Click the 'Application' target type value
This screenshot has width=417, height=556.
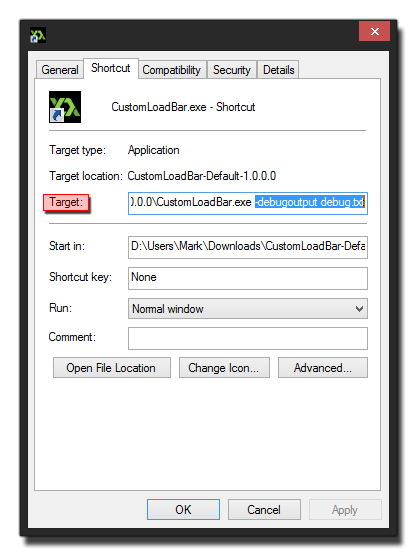[154, 150]
